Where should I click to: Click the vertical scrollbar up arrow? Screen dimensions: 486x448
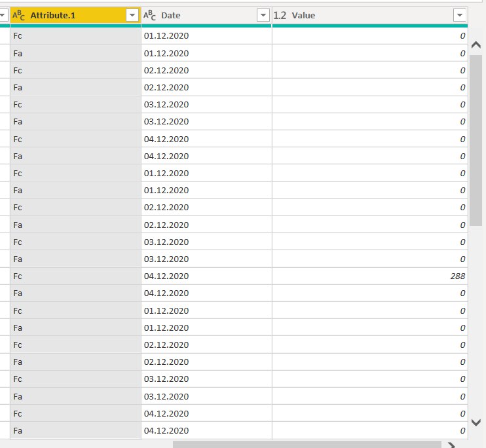[476, 45]
